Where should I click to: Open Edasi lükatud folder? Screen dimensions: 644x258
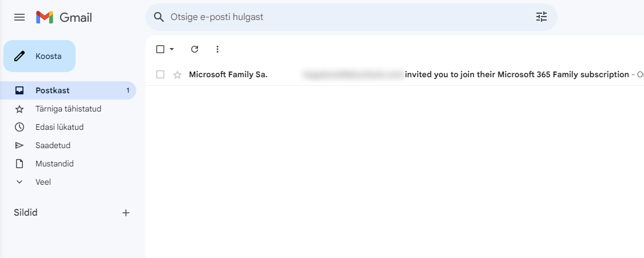(x=68, y=127)
